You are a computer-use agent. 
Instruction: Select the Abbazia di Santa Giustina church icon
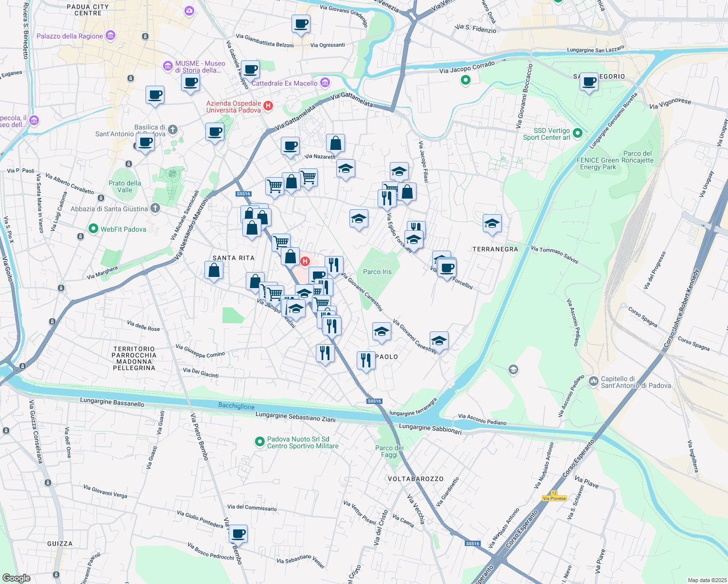[x=155, y=208]
